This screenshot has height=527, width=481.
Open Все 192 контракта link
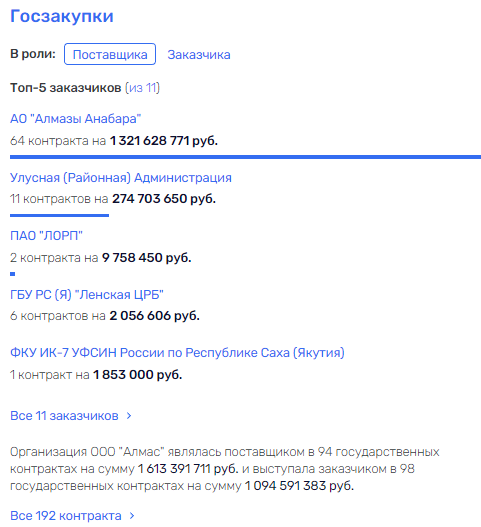click(72, 516)
